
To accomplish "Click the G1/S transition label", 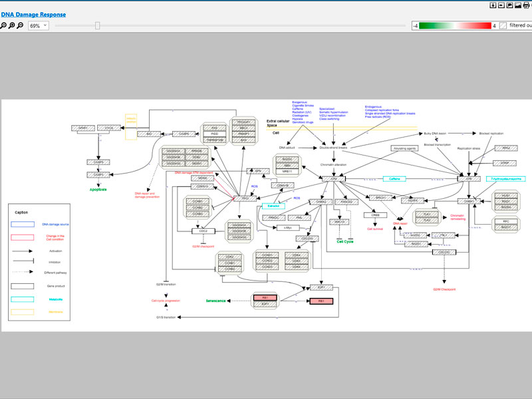I will click(x=166, y=317).
